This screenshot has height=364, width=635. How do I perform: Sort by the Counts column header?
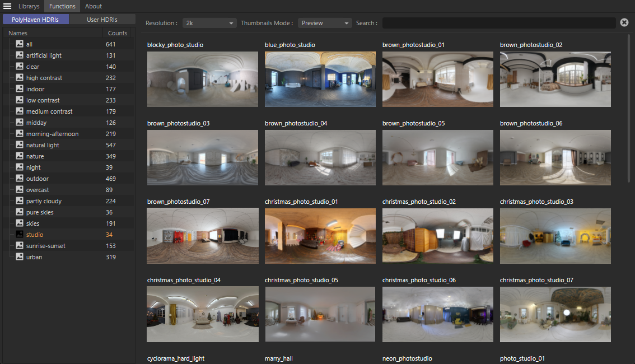click(x=118, y=33)
